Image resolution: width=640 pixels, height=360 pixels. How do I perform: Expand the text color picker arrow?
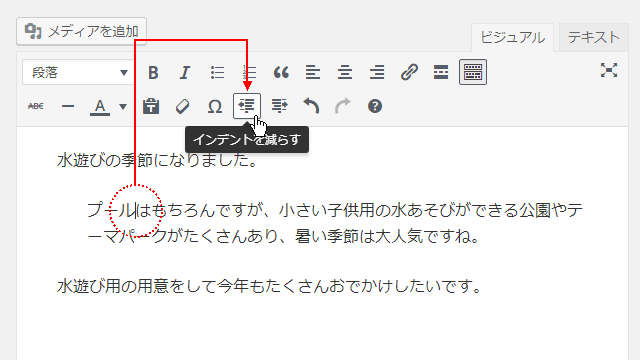(x=123, y=107)
